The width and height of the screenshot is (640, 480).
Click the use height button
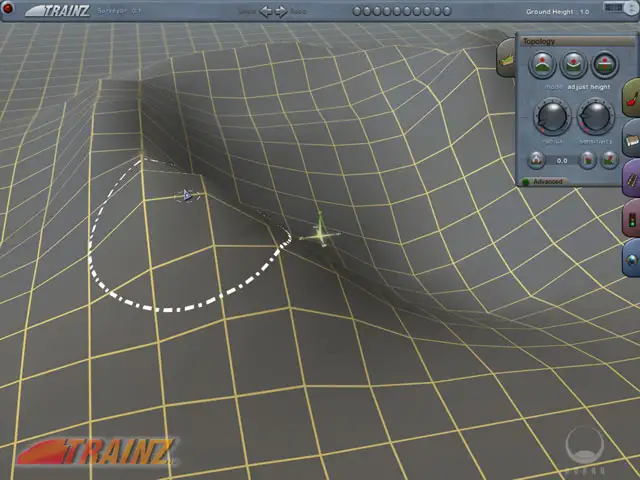[x=588, y=160]
